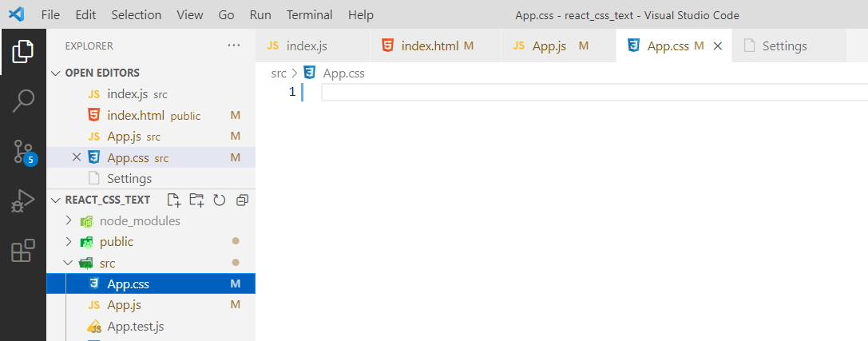Open App.test.js in the file tree
Viewport: 868px width, 341px height.
point(135,326)
